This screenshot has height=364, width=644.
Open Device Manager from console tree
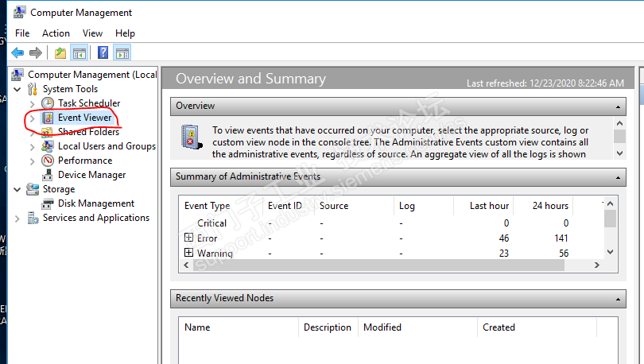91,175
